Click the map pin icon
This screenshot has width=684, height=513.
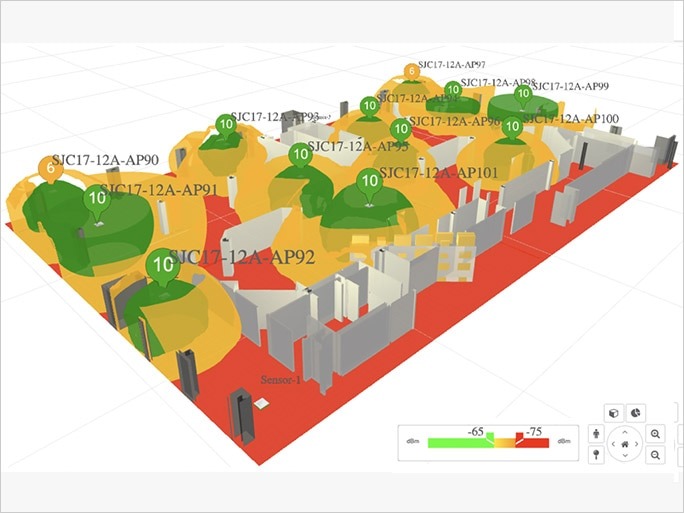pyautogui.click(x=597, y=454)
